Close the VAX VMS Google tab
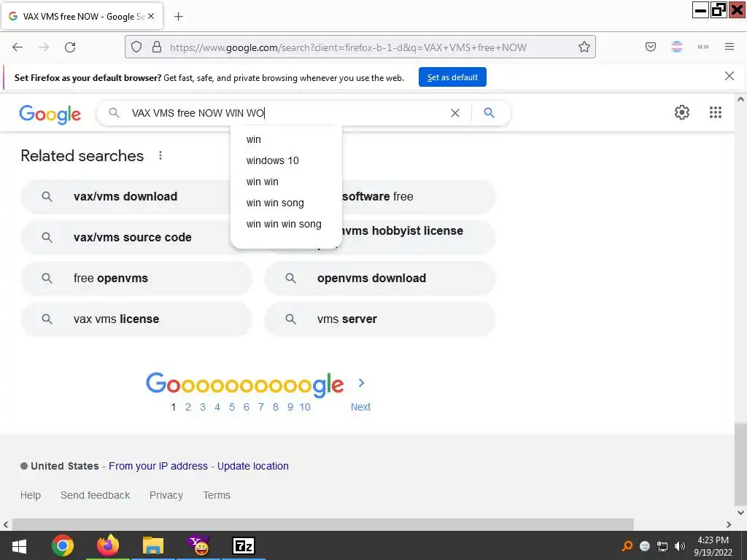This screenshot has height=560, width=747. [x=151, y=16]
